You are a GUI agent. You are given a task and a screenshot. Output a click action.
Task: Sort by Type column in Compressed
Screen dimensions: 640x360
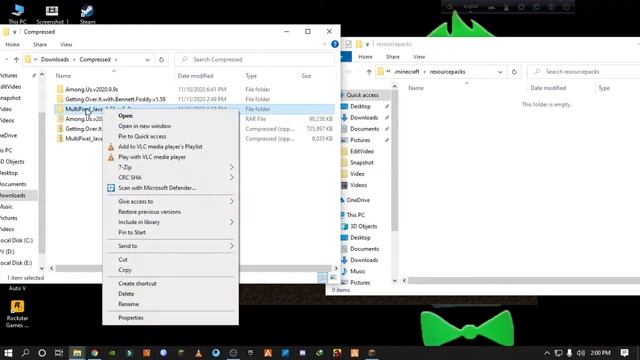pos(251,76)
